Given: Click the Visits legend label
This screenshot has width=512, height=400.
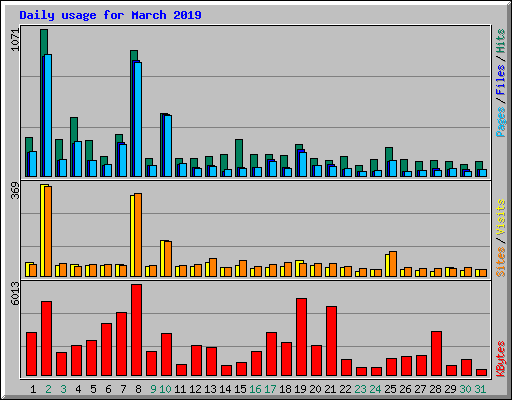Looking at the screenshot, I should pyautogui.click(x=501, y=218).
